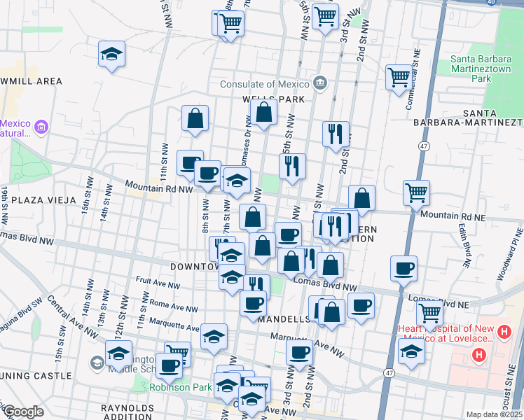Click the coffee cup marker just above Mountain Rd NW label
Viewport: 524px width, 420px height.
coord(207,174)
